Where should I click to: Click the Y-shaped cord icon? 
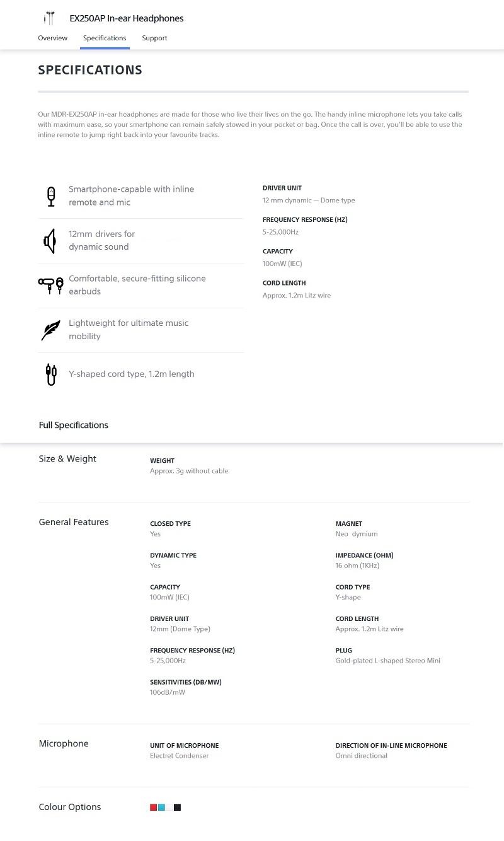point(51,374)
